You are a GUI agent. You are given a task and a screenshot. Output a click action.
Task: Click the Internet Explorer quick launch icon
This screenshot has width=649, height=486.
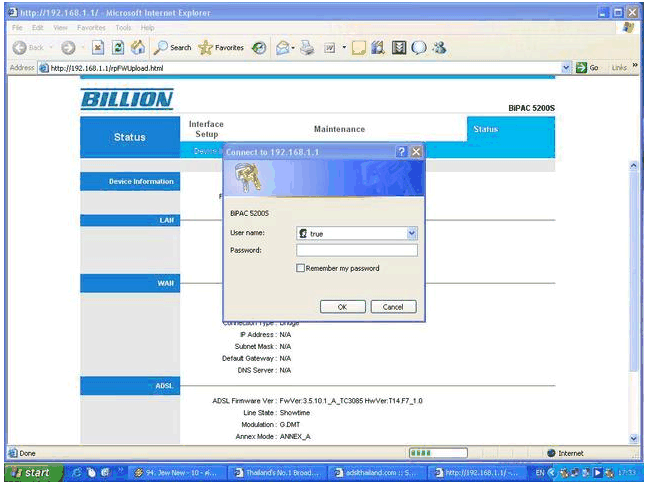coord(77,472)
